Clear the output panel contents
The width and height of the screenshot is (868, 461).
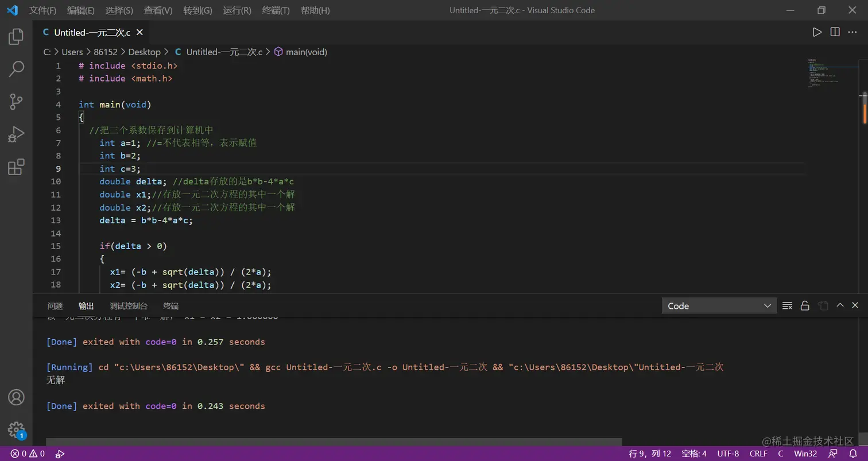787,305
